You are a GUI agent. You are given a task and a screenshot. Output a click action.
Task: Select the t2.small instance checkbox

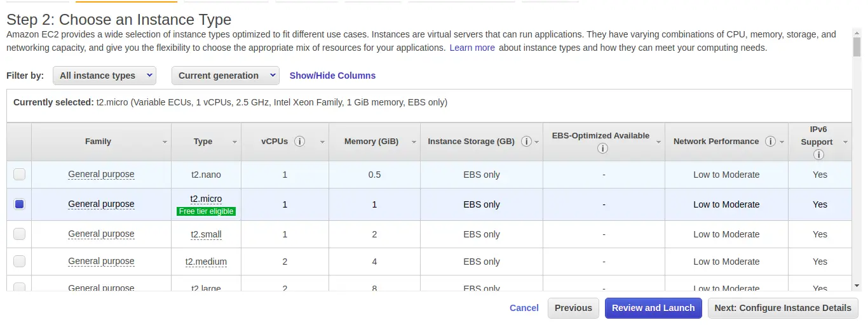pos(20,234)
